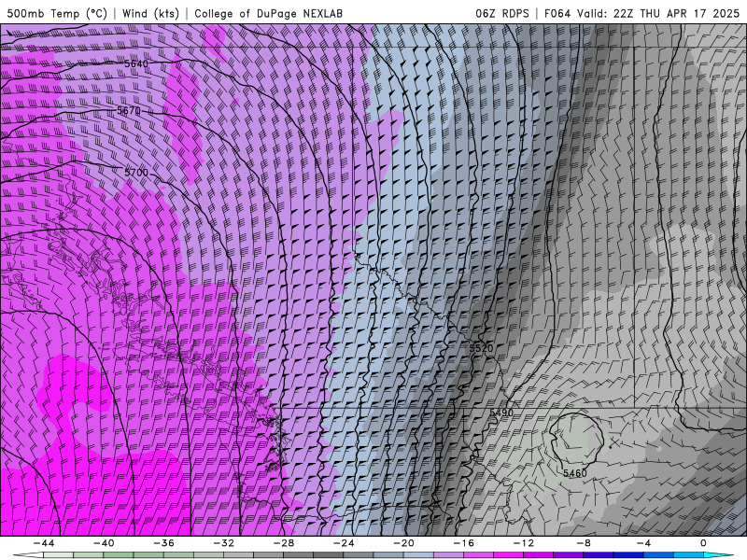Click the 5520 contour label

[481, 348]
